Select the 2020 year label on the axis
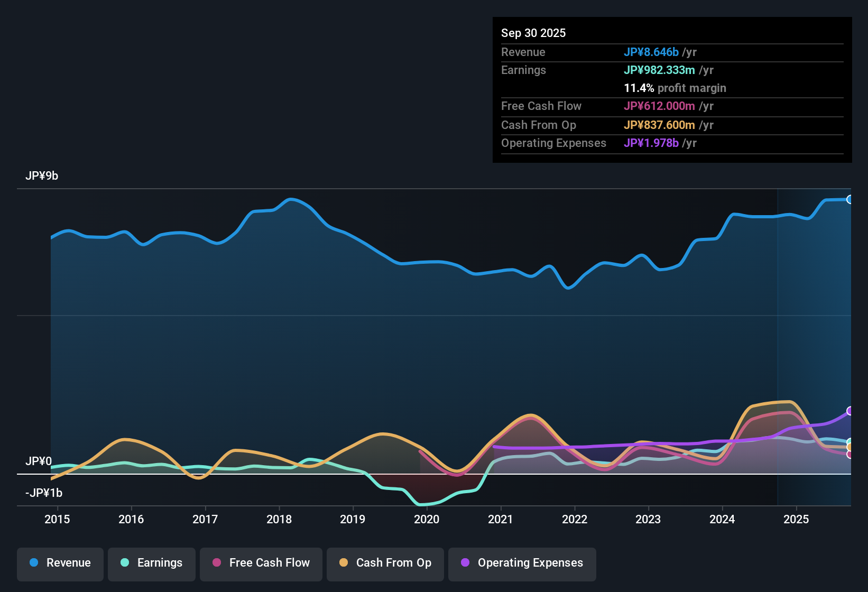The width and height of the screenshot is (868, 592). [x=427, y=520]
